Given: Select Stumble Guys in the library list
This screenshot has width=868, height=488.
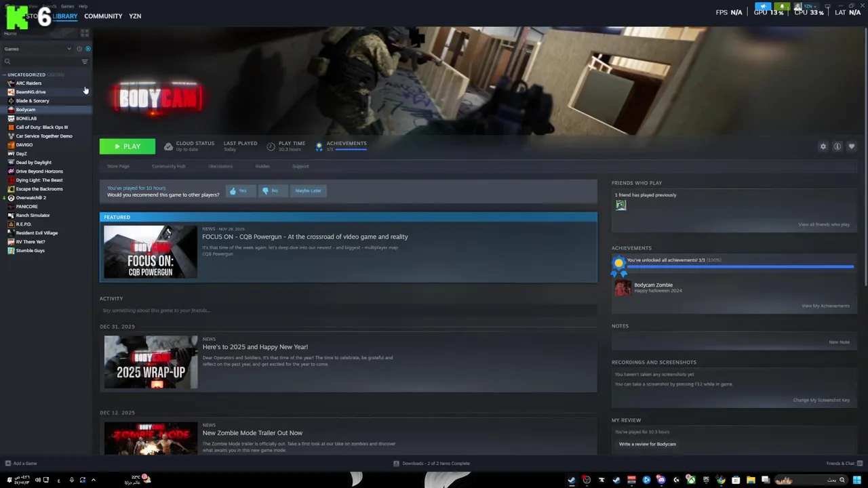Looking at the screenshot, I should point(30,251).
